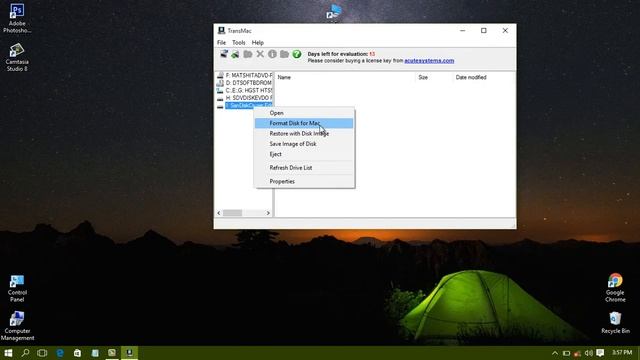
Task: Maximize the TransMac window
Action: (x=484, y=31)
